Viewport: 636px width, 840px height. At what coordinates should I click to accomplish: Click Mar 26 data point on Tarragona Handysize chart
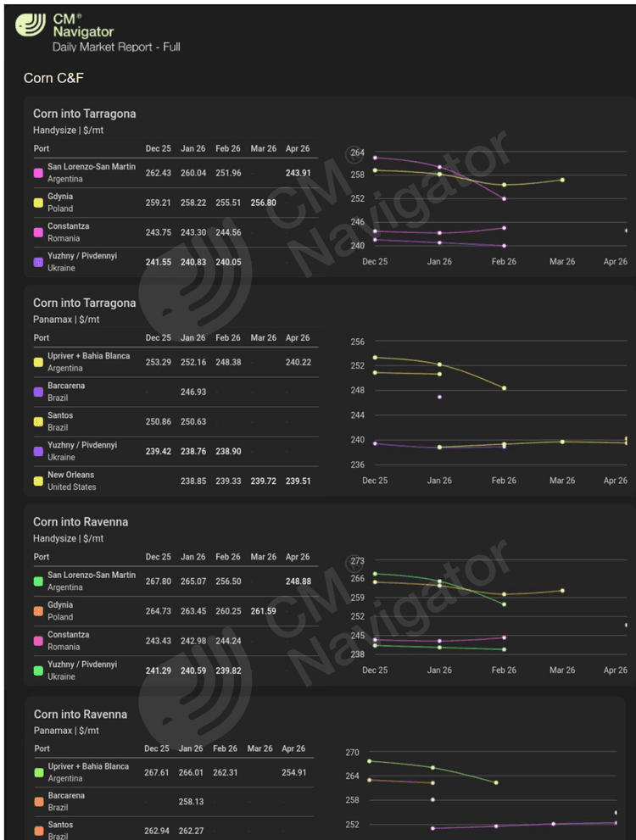click(562, 180)
